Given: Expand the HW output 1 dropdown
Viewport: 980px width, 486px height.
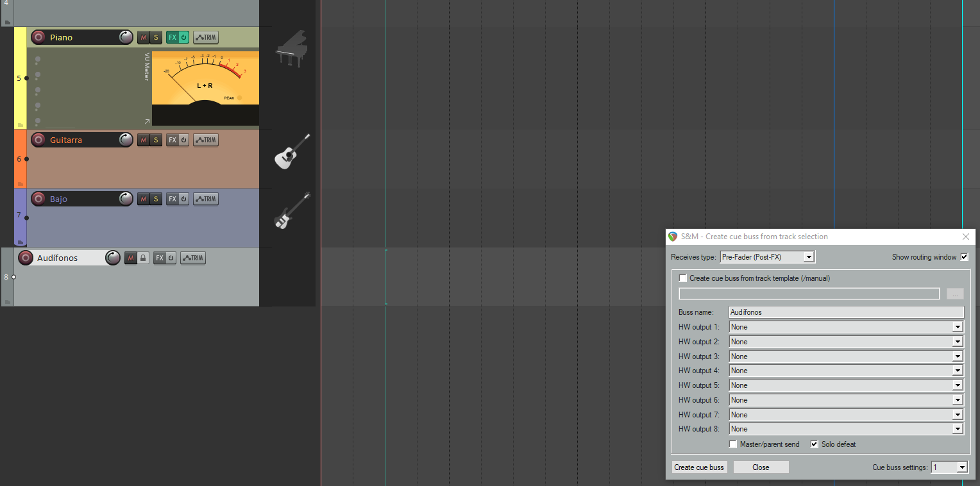Looking at the screenshot, I should [x=846, y=327].
